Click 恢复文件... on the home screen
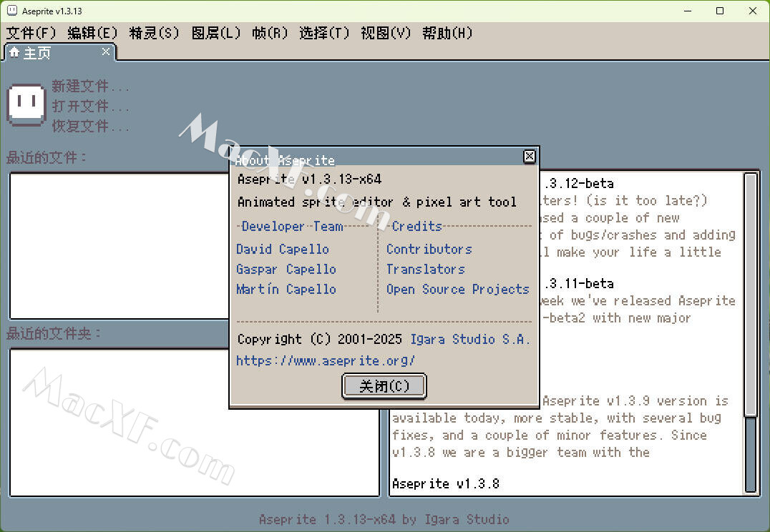This screenshot has width=770, height=532. (x=90, y=126)
